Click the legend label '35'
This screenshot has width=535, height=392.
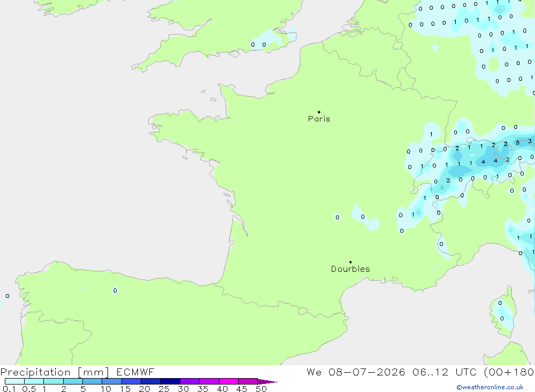pyautogui.click(x=203, y=389)
